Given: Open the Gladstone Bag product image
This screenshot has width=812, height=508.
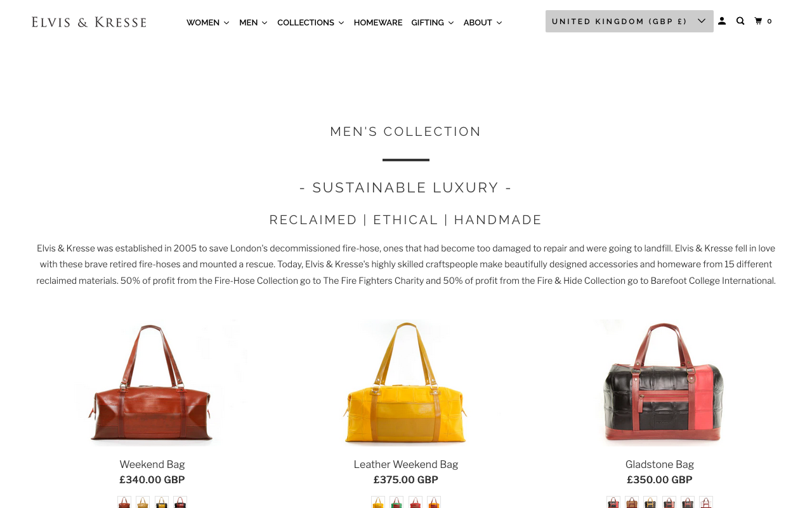Looking at the screenshot, I should pos(660,383).
